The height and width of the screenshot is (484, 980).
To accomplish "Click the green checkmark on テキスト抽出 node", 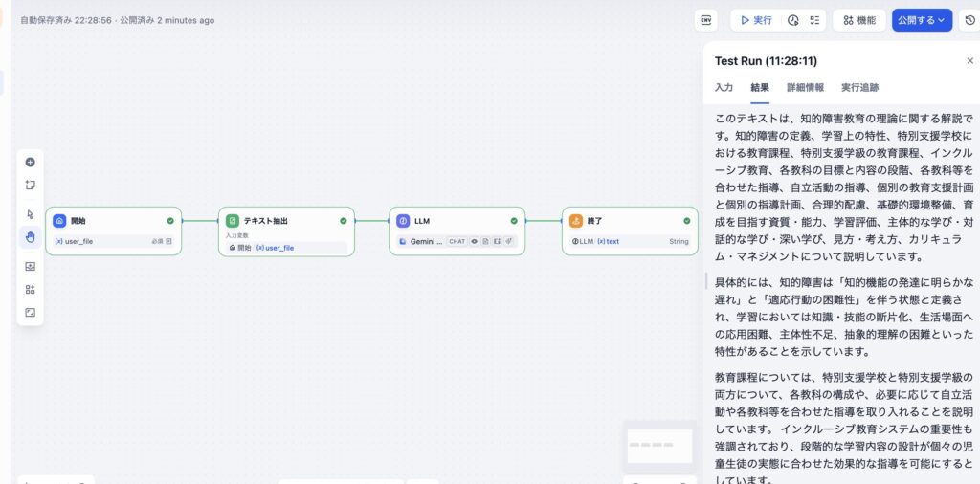I will coord(344,220).
